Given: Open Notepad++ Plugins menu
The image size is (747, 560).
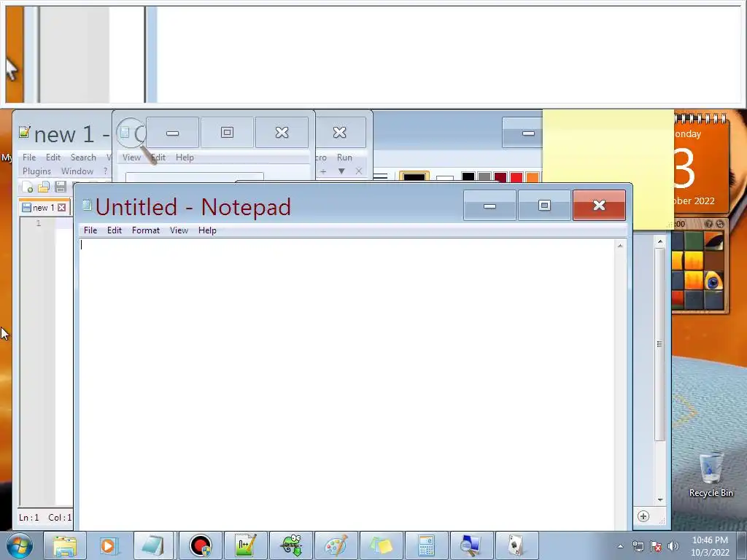Looking at the screenshot, I should (36, 171).
